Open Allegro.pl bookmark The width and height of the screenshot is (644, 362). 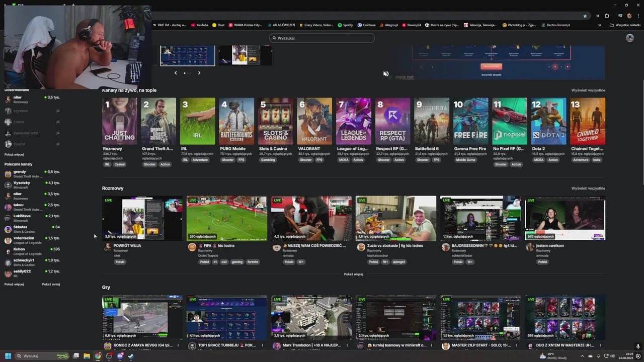pyautogui.click(x=388, y=25)
